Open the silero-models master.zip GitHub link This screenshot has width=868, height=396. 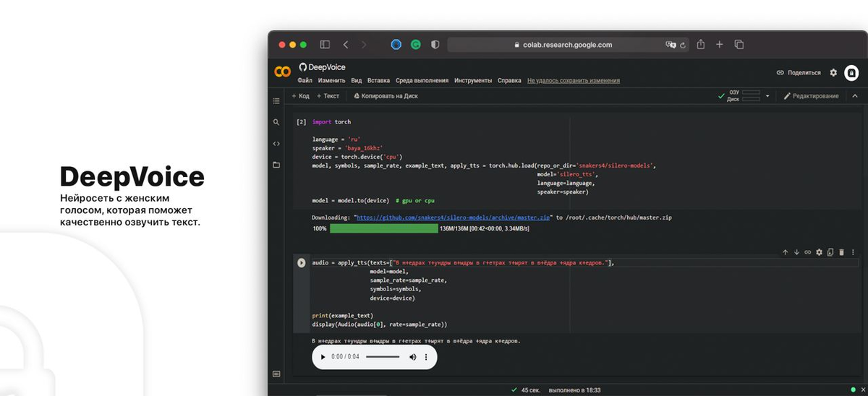tap(454, 217)
